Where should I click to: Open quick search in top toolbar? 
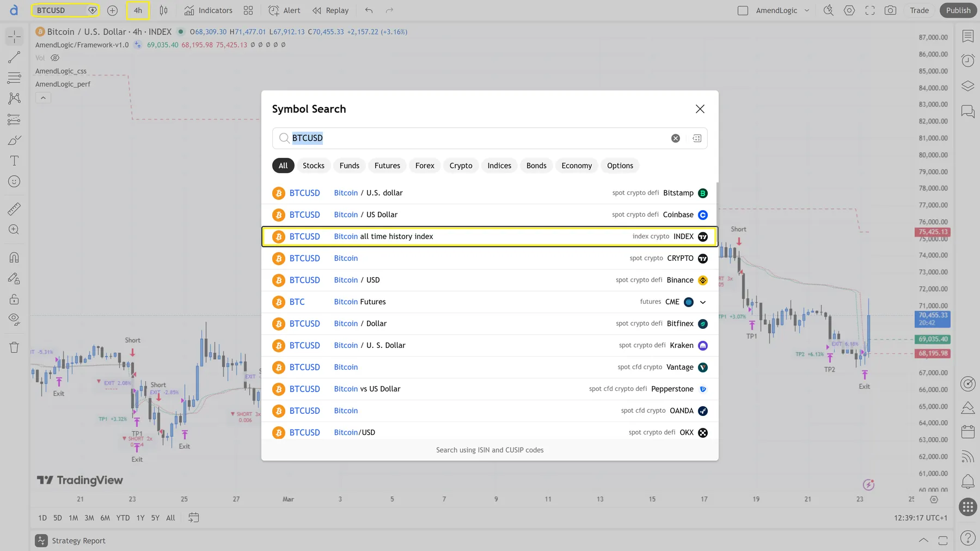pyautogui.click(x=828, y=10)
